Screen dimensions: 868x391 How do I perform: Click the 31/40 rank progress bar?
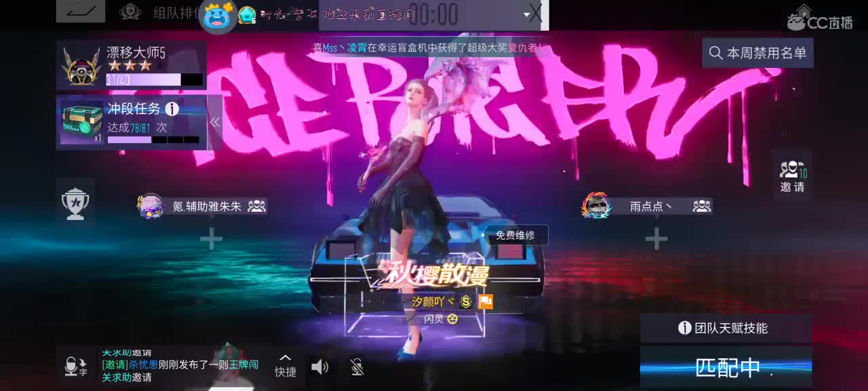pyautogui.click(x=154, y=79)
